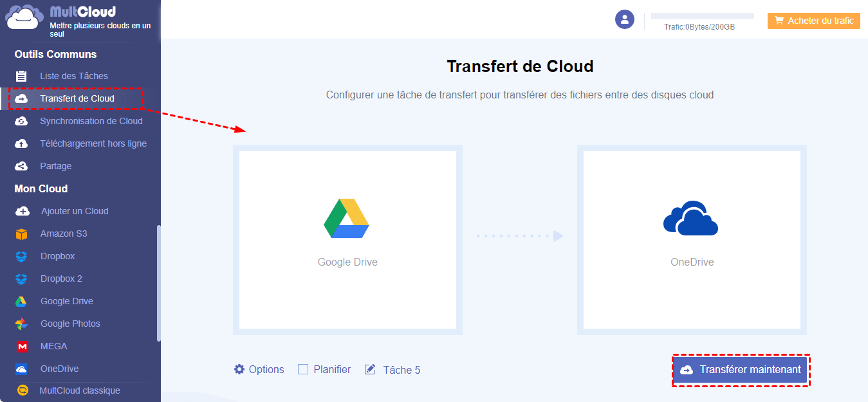
Task: Open the user account avatar icon
Action: (x=625, y=19)
